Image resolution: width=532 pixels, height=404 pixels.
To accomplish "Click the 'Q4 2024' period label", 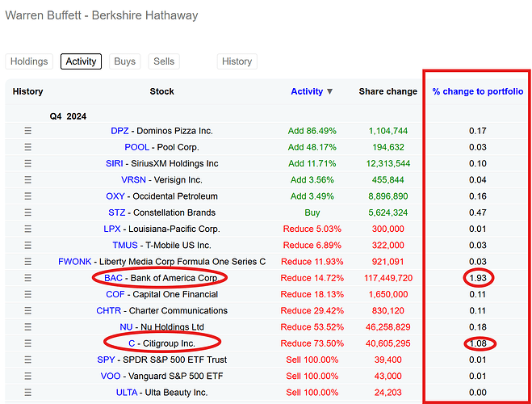I will pyautogui.click(x=68, y=116).
